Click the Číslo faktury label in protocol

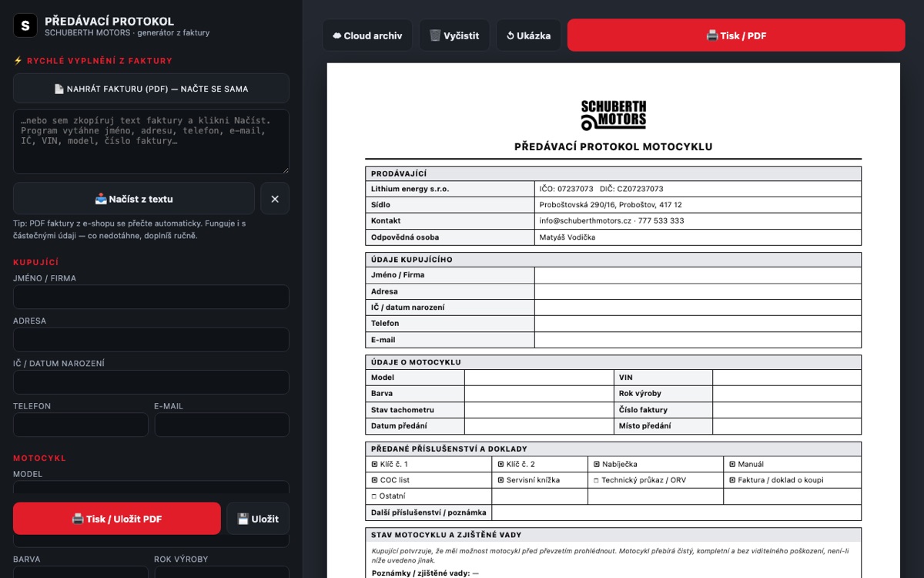point(643,410)
